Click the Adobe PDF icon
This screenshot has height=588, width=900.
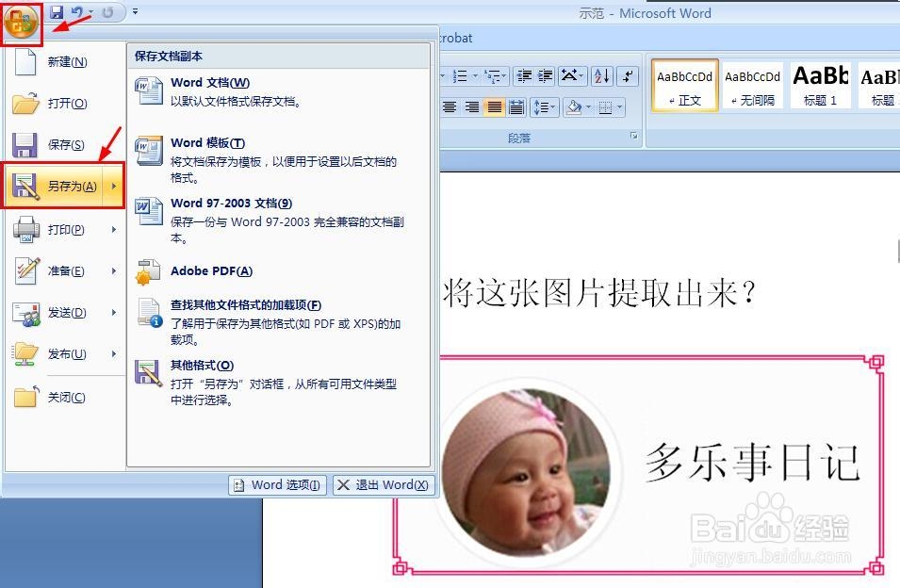(149, 272)
